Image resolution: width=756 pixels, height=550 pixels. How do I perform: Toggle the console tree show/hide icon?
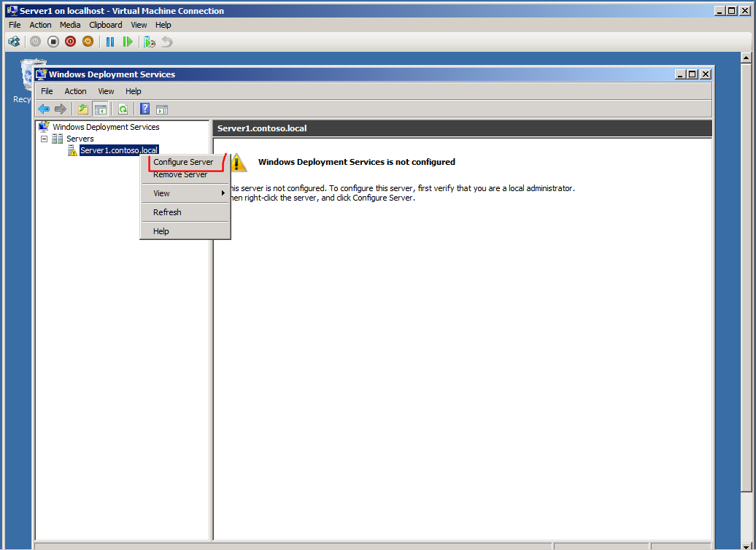point(100,109)
